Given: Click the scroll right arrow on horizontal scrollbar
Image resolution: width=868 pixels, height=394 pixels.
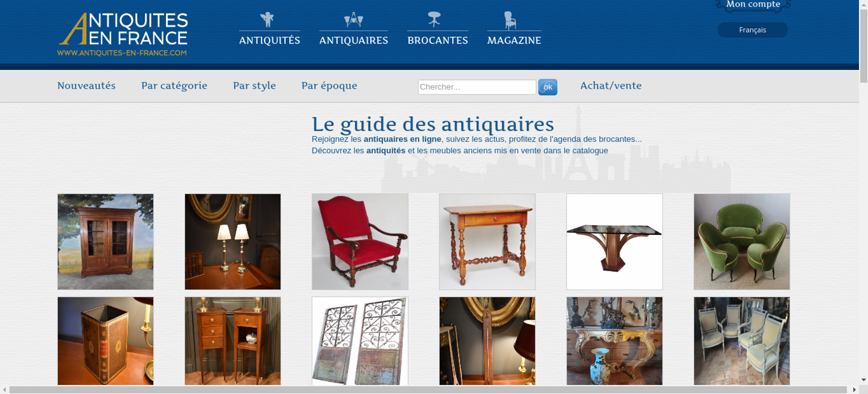Looking at the screenshot, I should (x=854, y=390).
